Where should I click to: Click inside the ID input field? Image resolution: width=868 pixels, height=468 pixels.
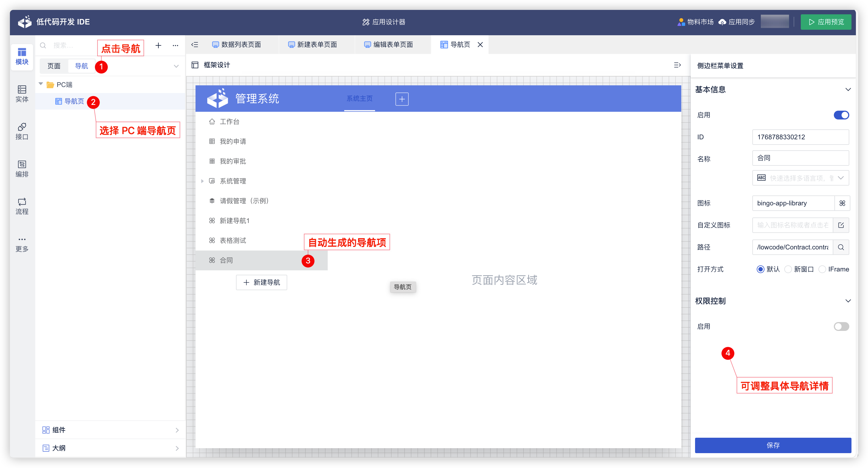pyautogui.click(x=801, y=137)
